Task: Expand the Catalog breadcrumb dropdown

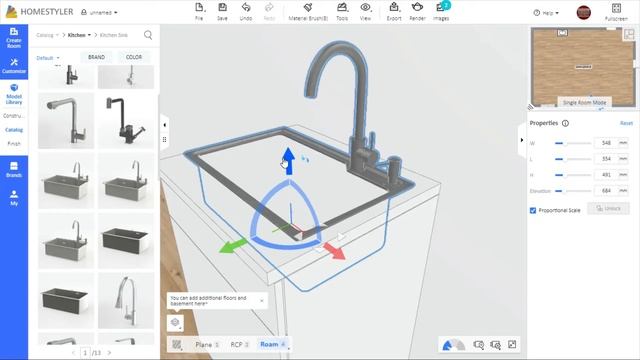Action: [x=47, y=35]
